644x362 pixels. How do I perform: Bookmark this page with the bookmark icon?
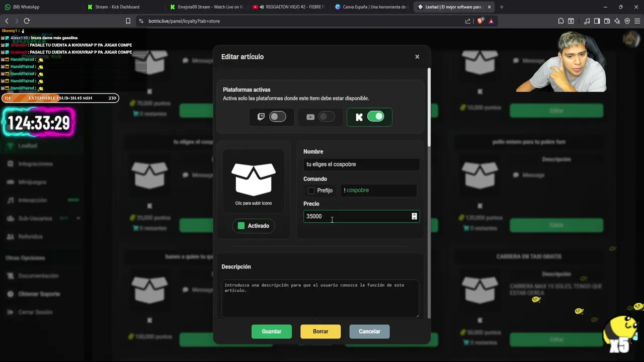pos(128,21)
